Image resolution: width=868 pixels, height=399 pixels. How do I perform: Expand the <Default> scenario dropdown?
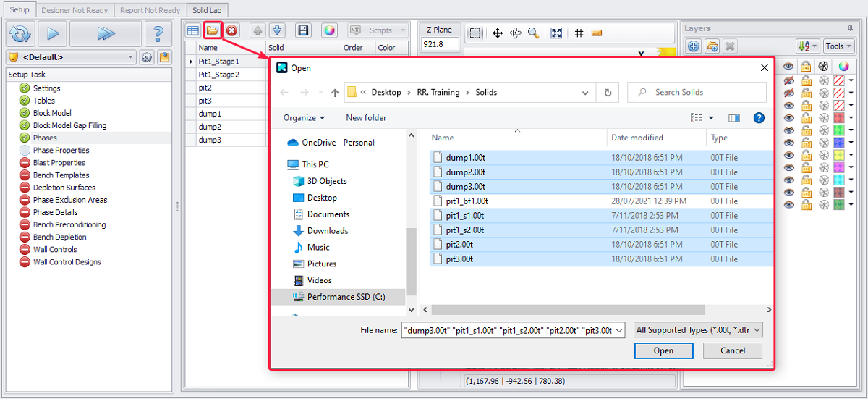[131, 57]
